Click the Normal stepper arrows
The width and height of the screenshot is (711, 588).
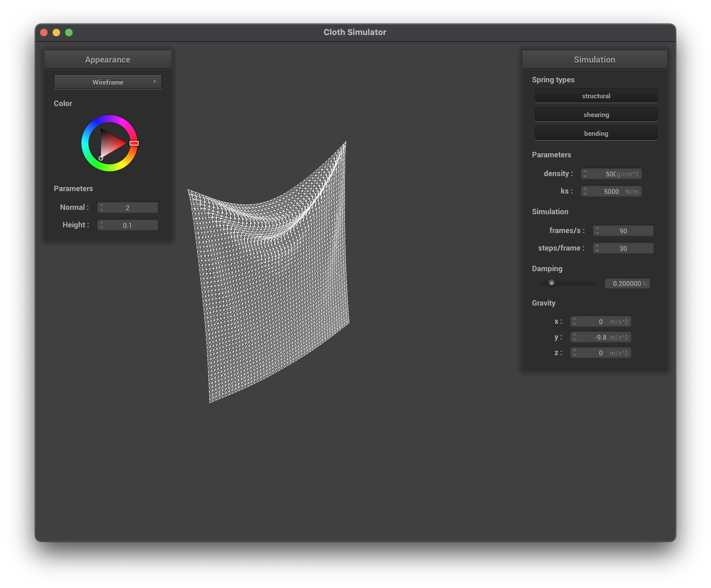point(101,207)
